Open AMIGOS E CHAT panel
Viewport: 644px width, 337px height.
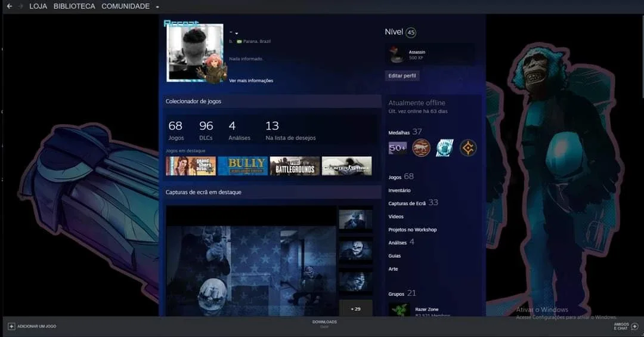tap(621, 326)
